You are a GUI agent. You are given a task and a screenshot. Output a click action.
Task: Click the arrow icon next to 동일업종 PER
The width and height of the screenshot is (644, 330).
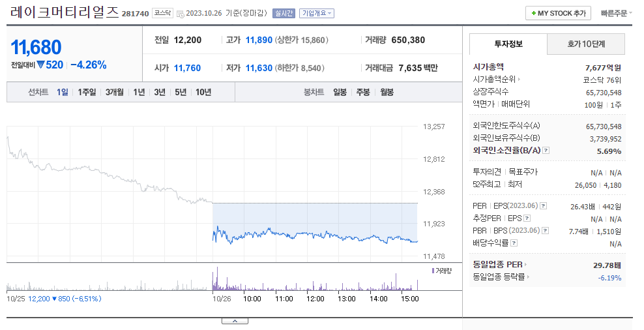(x=526, y=265)
